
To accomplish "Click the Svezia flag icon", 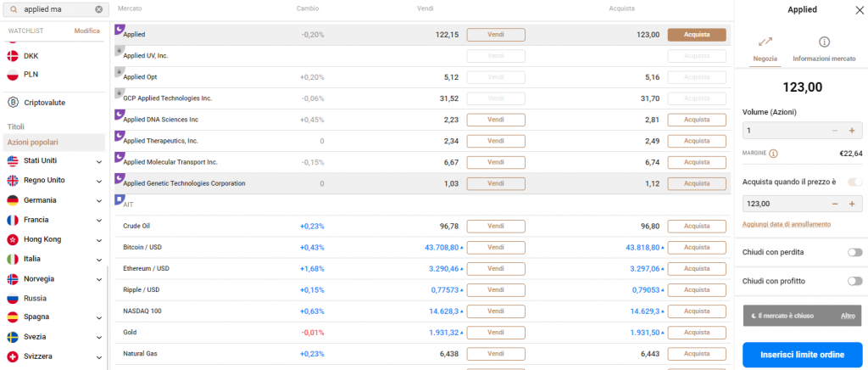I will (13, 337).
